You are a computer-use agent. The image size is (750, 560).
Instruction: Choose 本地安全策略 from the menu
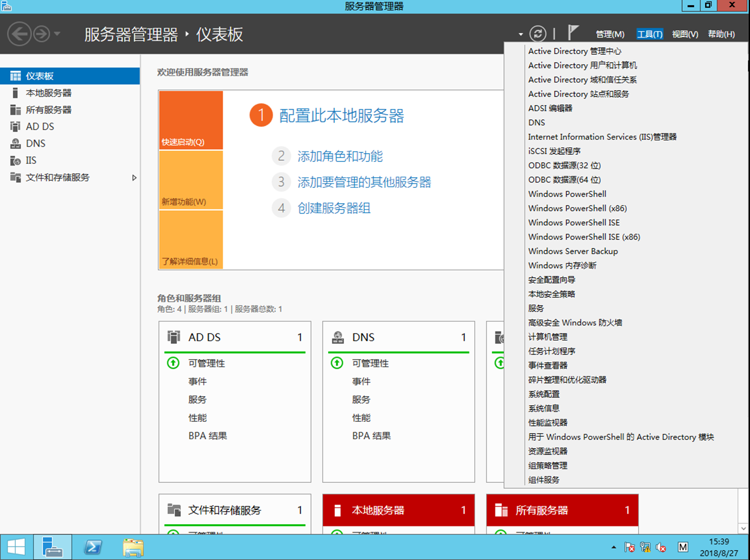[552, 294]
